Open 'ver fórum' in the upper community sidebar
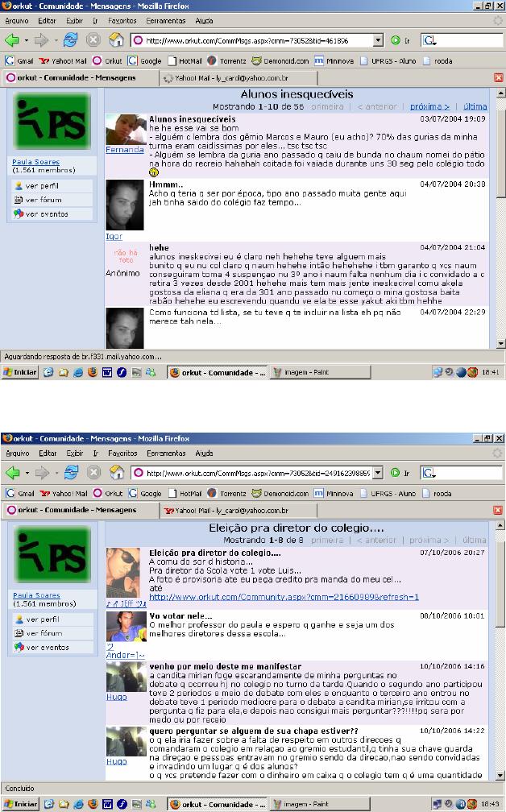Image resolution: width=506 pixels, height=812 pixels. pyautogui.click(x=42, y=200)
